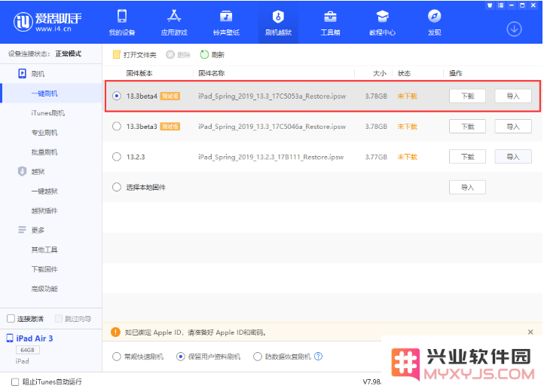Click 状态 column header
This screenshot has width=544, height=392.
404,73
